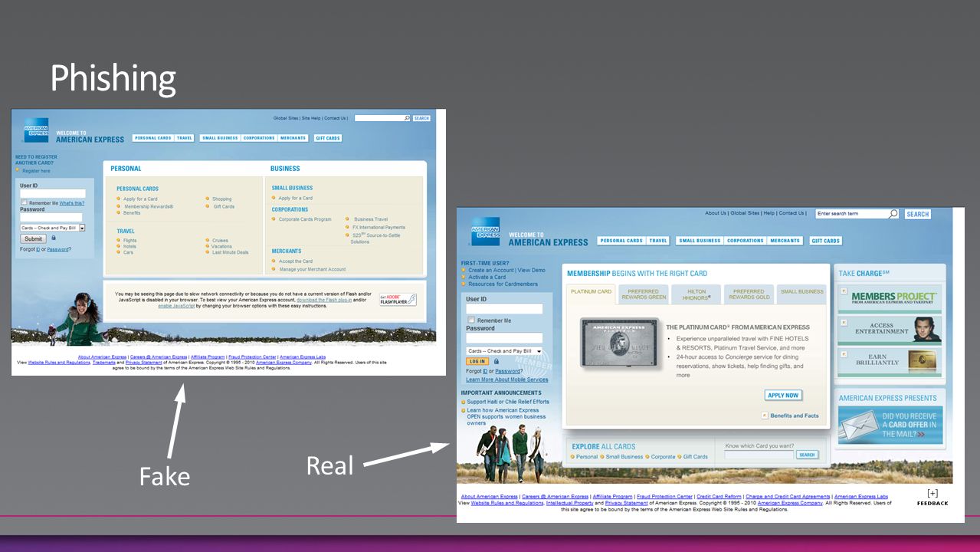This screenshot has height=552, width=980.
Task: Open Support Haiti or Chile Relief Efforts
Action: click(508, 402)
